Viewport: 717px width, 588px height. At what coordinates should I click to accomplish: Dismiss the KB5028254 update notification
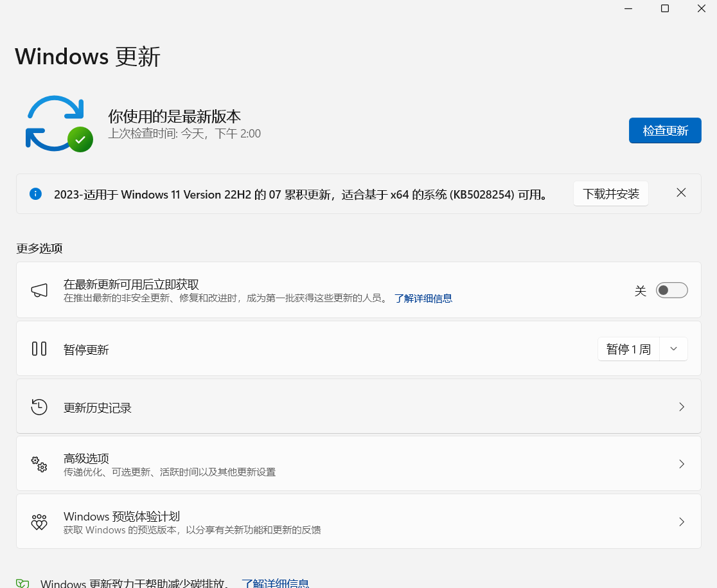(x=681, y=193)
